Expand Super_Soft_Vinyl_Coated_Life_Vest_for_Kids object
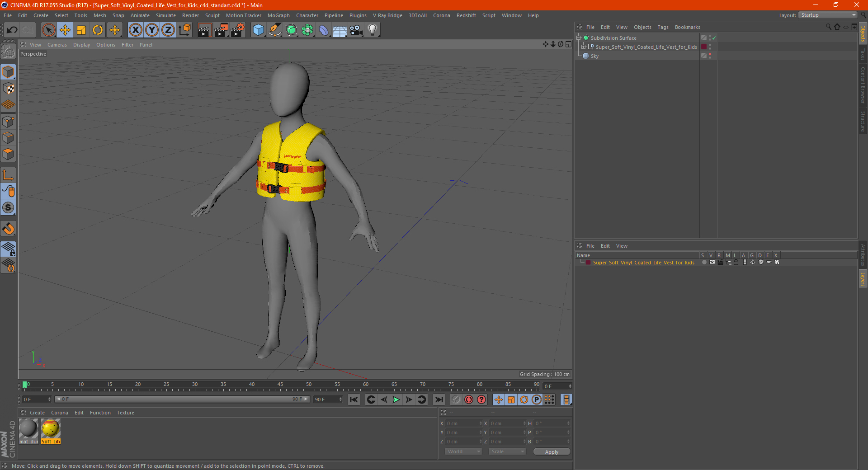Viewport: 868px width, 470px height. click(584, 47)
